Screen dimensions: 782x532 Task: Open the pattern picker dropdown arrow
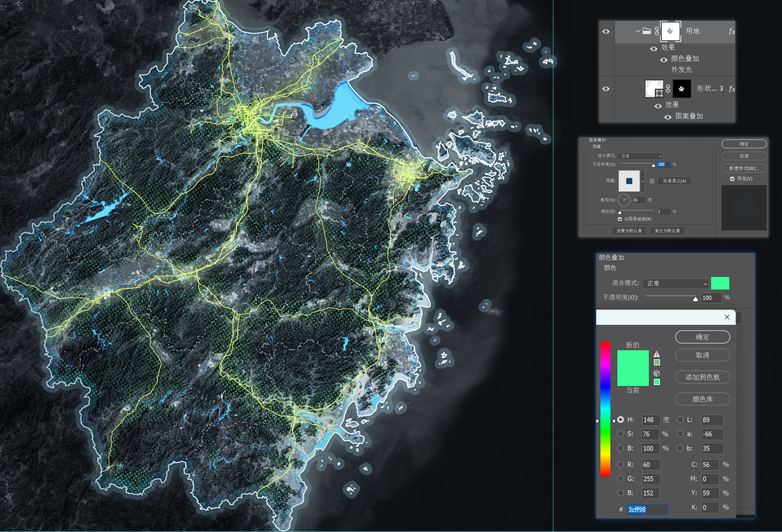[643, 181]
